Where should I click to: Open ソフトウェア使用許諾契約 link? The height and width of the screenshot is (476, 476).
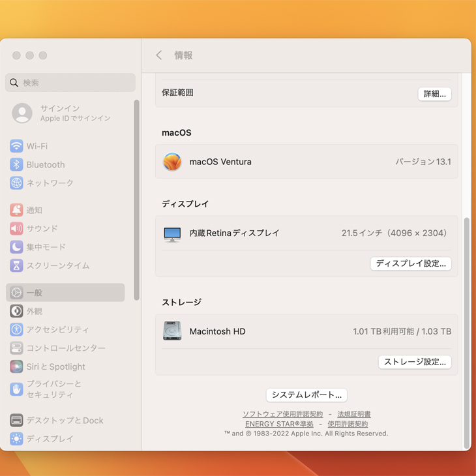(x=282, y=414)
